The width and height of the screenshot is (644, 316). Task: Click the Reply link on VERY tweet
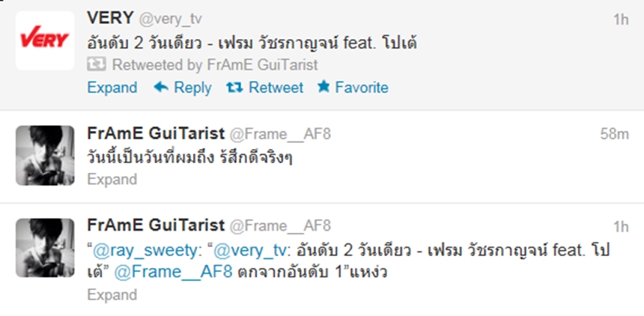tap(192, 88)
